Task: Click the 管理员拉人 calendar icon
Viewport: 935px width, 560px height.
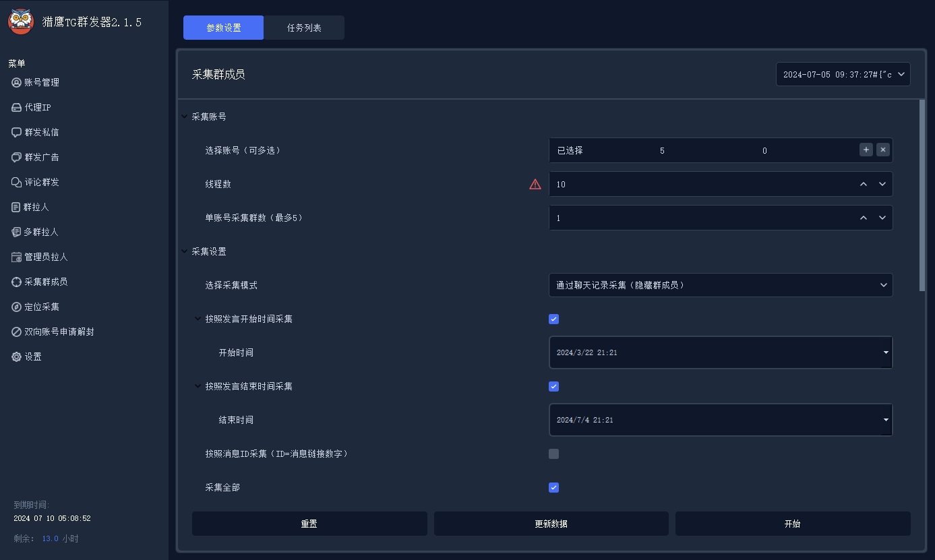Action: coord(16,257)
